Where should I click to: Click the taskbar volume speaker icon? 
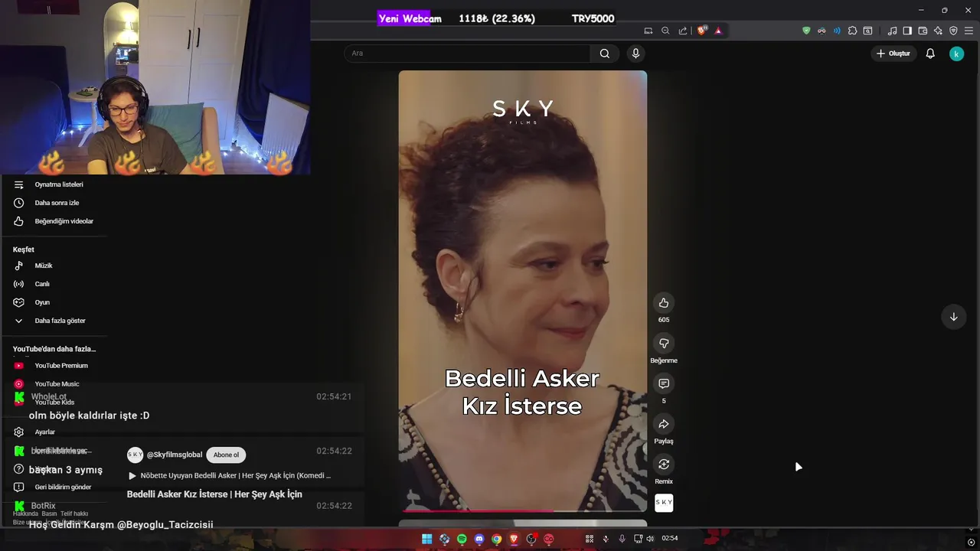pyautogui.click(x=650, y=539)
